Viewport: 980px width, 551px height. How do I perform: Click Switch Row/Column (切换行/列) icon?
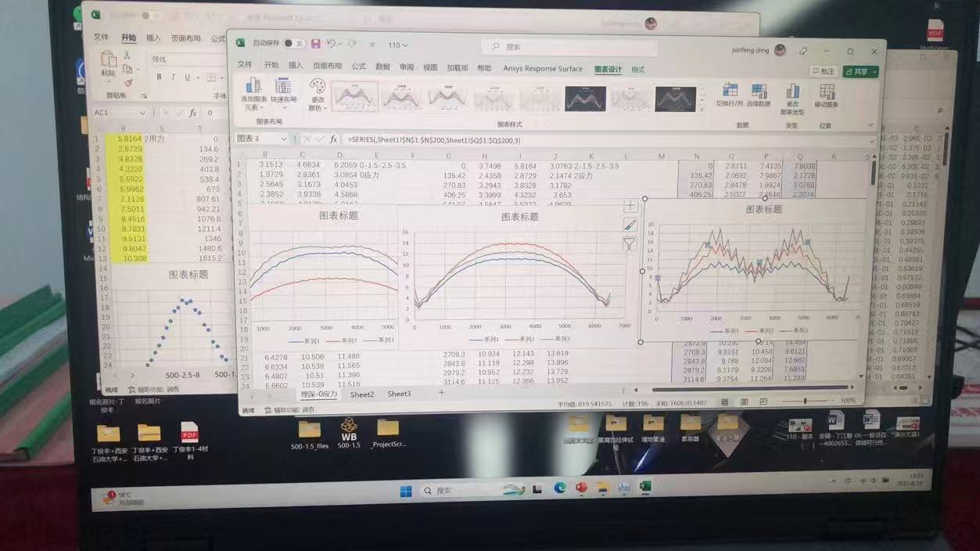731,91
